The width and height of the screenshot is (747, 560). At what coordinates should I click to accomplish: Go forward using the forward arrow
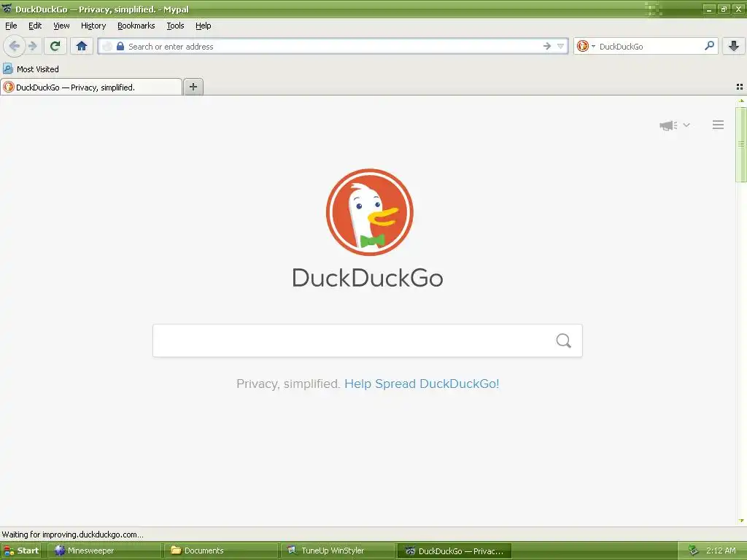(32, 46)
